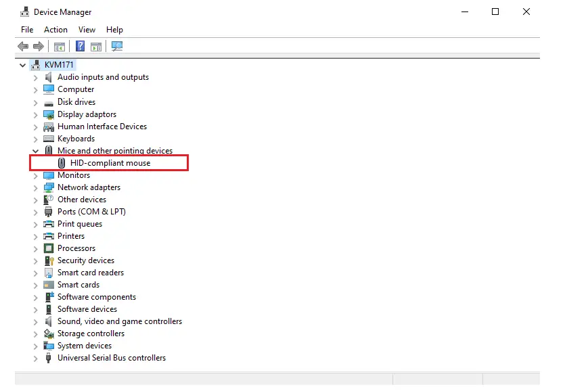The image size is (588, 391).
Task: Open Help using the question mark toolbar icon
Action: click(80, 46)
